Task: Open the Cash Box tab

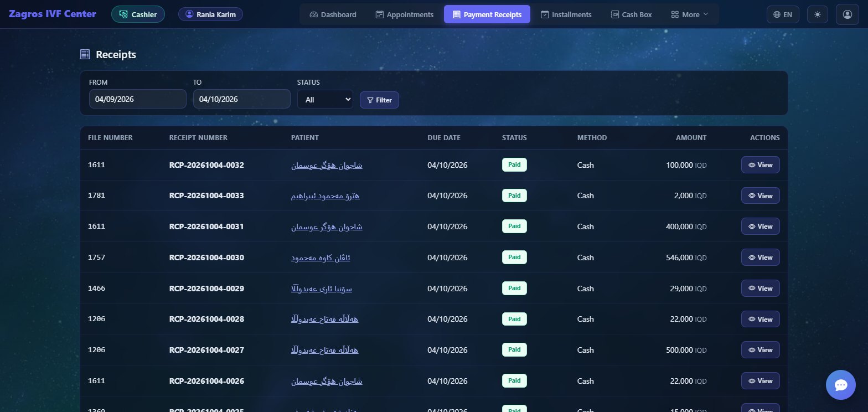Action: (x=631, y=14)
